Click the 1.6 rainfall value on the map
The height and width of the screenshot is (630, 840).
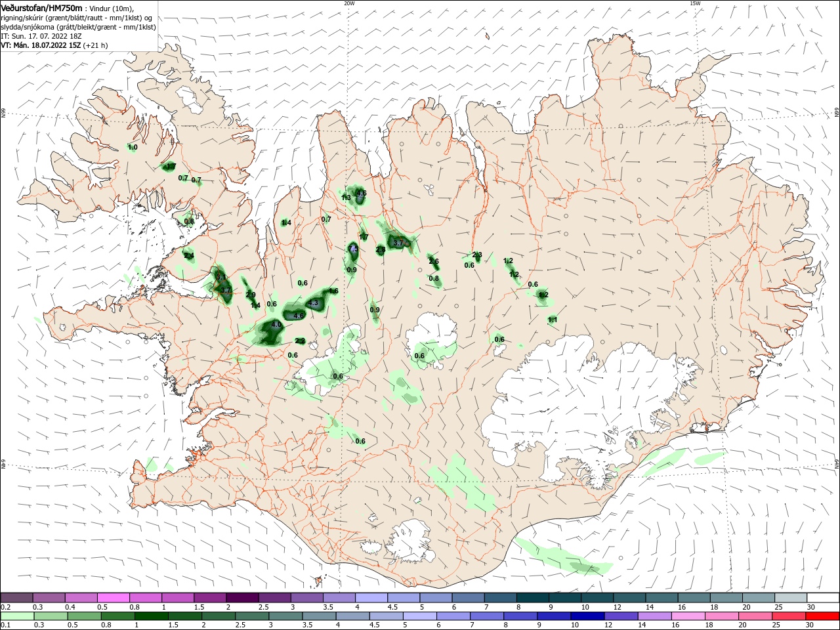[333, 291]
